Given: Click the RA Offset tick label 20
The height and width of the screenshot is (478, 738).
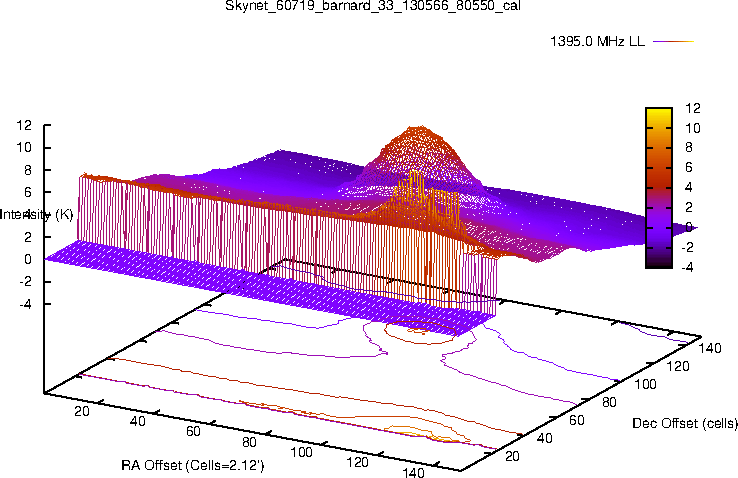Looking at the screenshot, I should [x=82, y=411].
